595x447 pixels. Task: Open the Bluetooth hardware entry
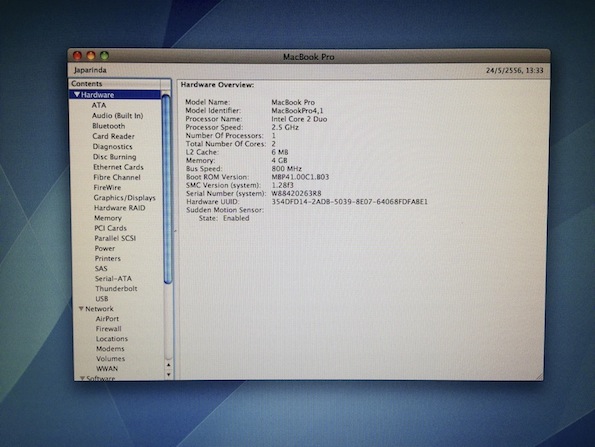click(109, 126)
